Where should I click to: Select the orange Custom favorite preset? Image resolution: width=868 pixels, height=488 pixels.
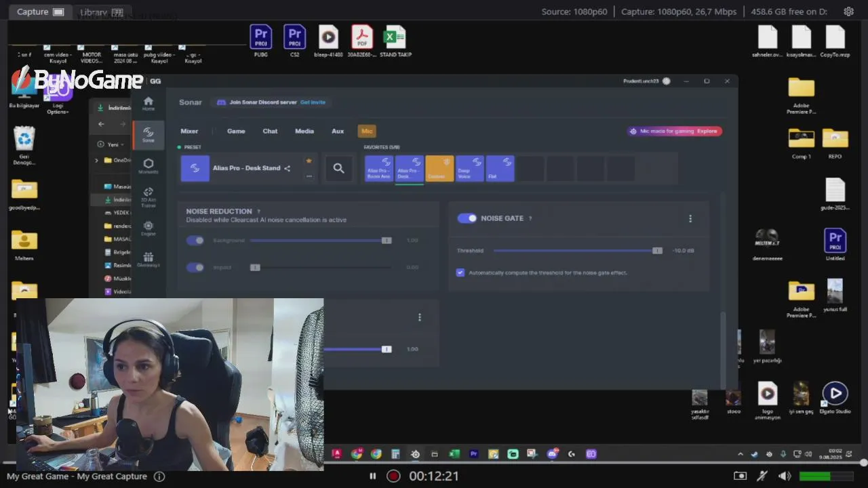tap(439, 168)
